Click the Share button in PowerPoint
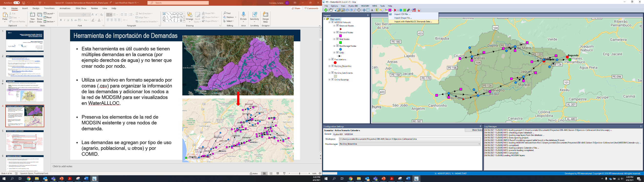The height and width of the screenshot is (182, 644). [296, 8]
